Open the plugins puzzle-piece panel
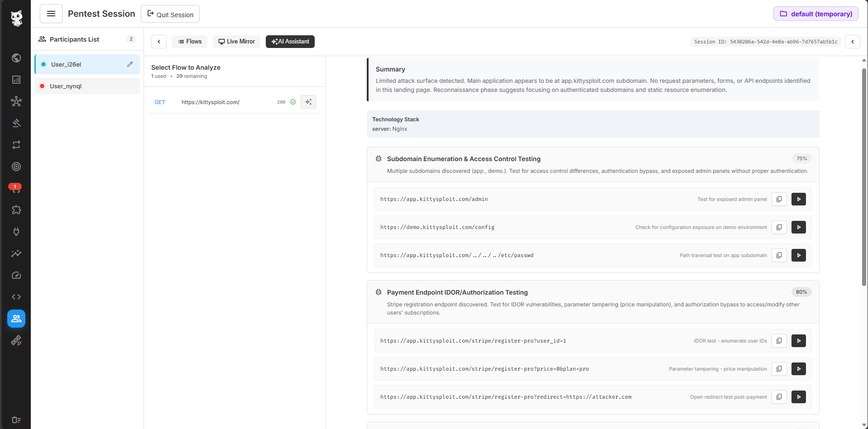 coord(16,210)
